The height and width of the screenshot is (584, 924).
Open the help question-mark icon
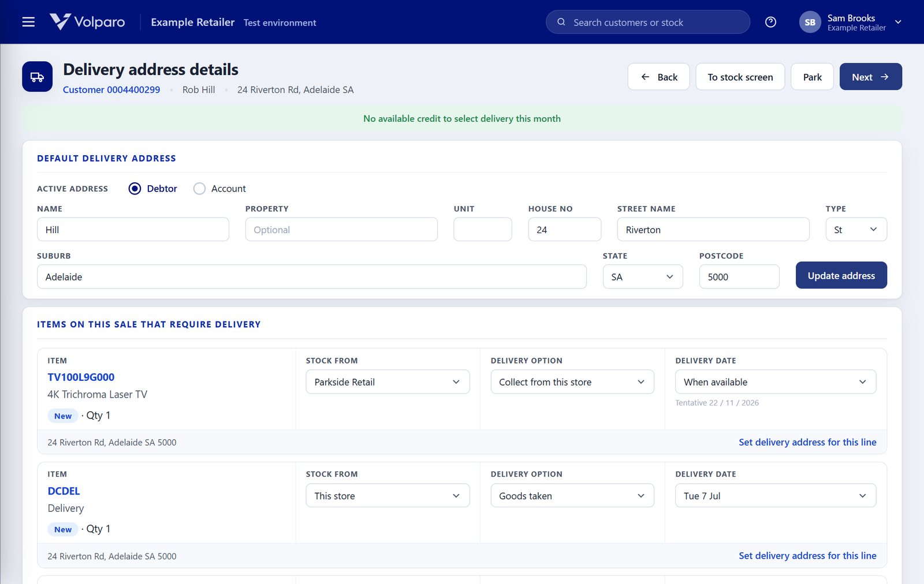pos(770,22)
